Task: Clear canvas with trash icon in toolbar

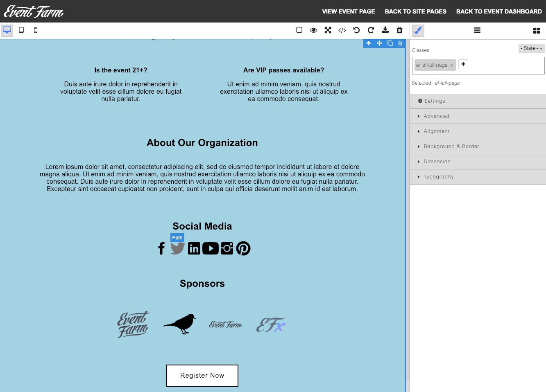Action: pos(400,30)
